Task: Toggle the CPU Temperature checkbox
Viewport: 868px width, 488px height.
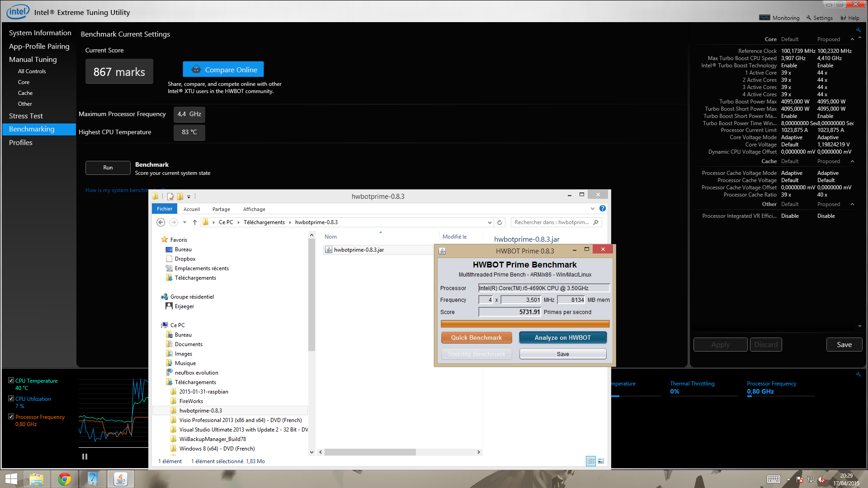Action: (x=11, y=380)
